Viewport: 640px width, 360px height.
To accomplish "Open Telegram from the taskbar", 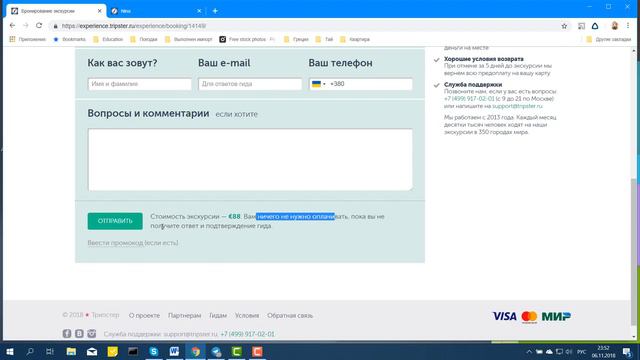I will pos(216,351).
